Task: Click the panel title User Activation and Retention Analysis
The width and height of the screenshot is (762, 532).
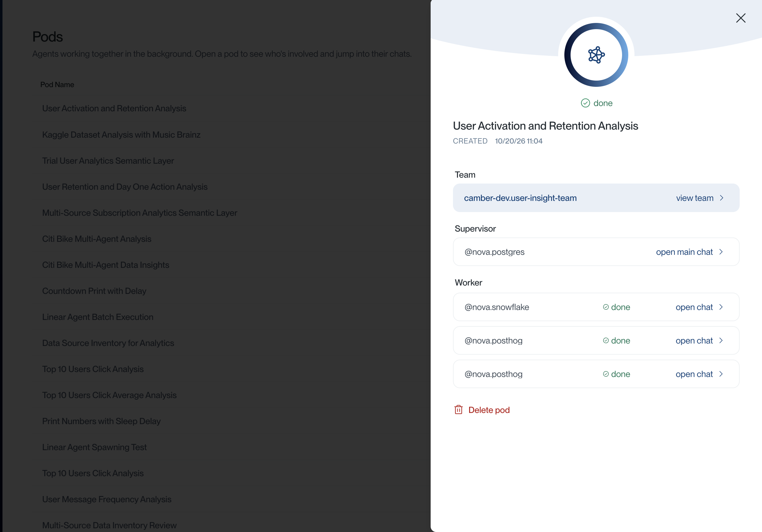Action: point(545,126)
